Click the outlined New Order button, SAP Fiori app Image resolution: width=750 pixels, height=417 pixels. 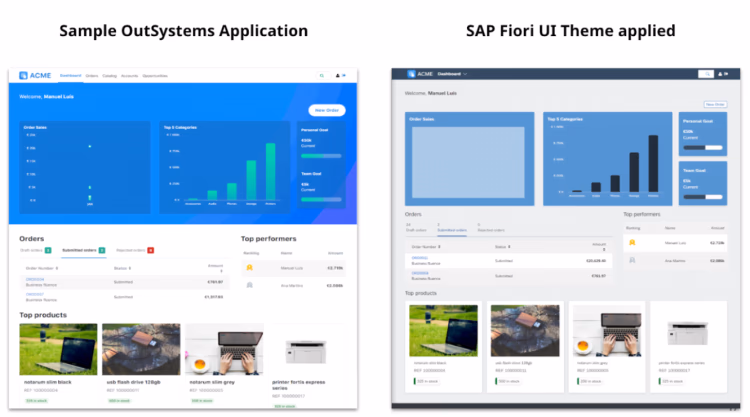click(x=715, y=104)
